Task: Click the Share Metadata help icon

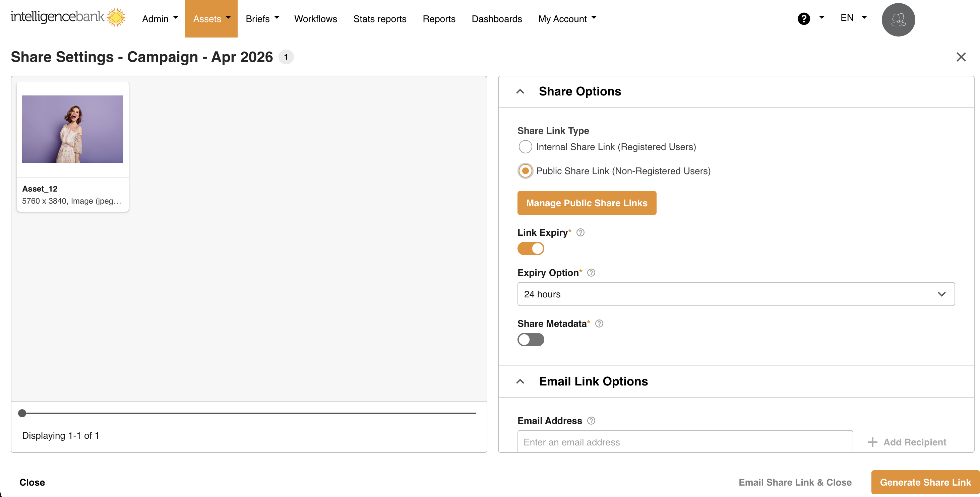Action: [599, 324]
